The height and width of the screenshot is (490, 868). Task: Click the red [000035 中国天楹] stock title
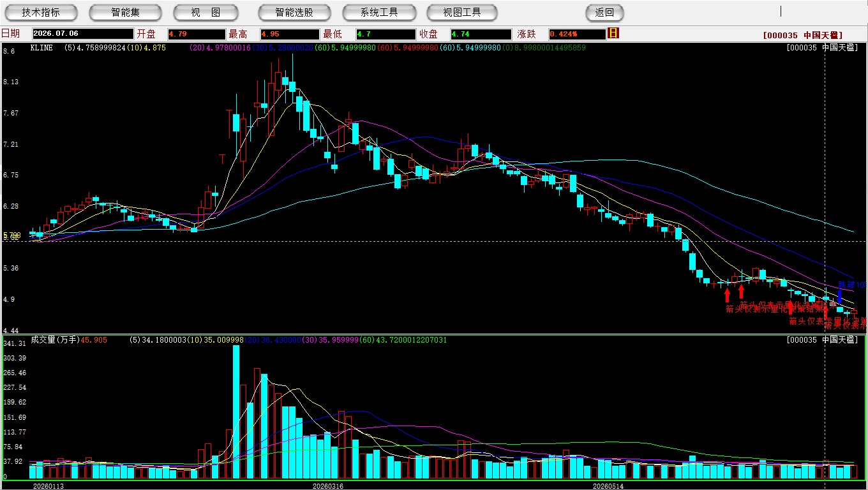803,35
